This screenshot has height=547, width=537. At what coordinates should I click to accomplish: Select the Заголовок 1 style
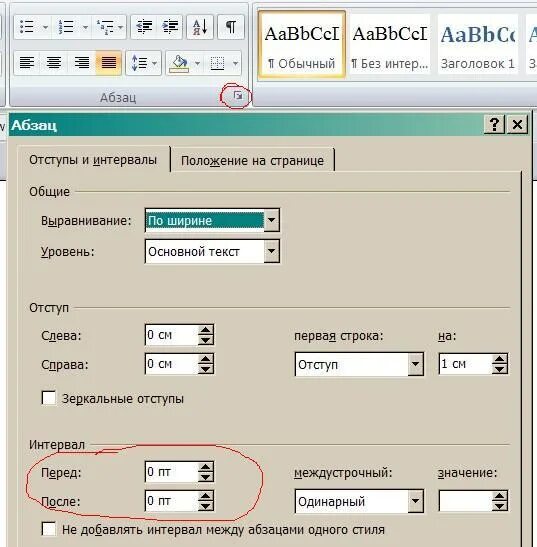coord(478,44)
